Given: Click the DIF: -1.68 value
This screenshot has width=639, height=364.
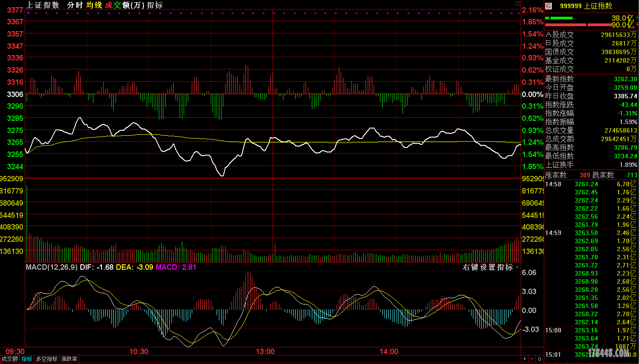Looking at the screenshot, I should click(x=97, y=267).
